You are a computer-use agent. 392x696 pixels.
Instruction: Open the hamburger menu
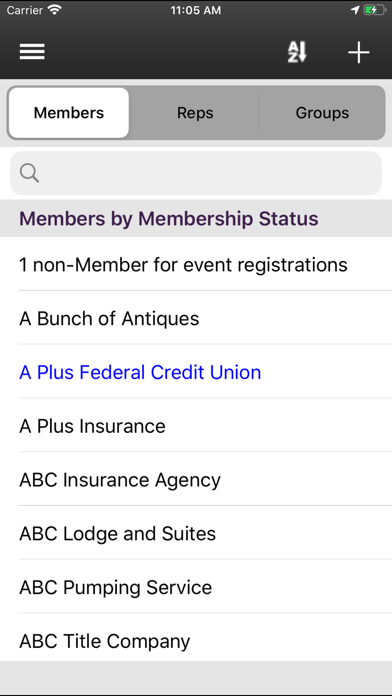point(32,52)
